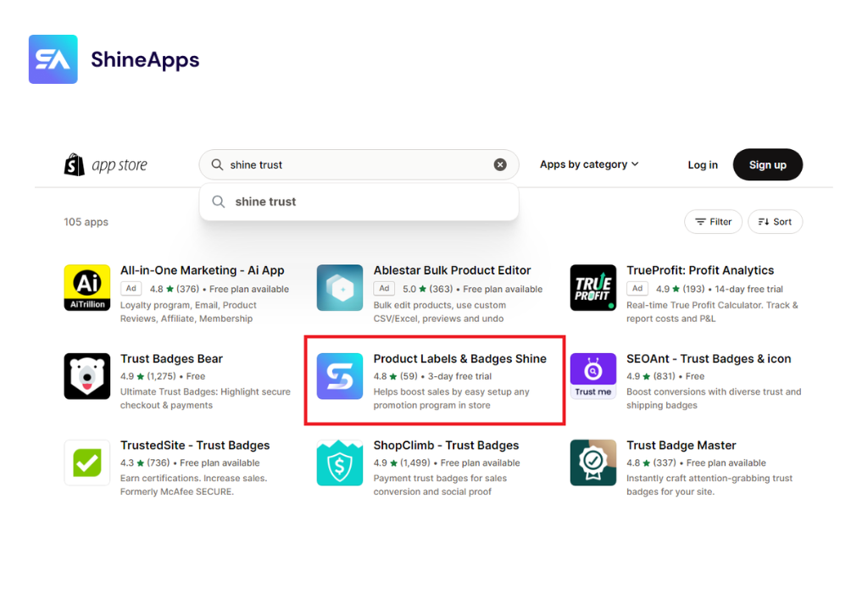Click the 3-day free trial text
Viewport: 868px width, 593px height.
click(x=459, y=376)
